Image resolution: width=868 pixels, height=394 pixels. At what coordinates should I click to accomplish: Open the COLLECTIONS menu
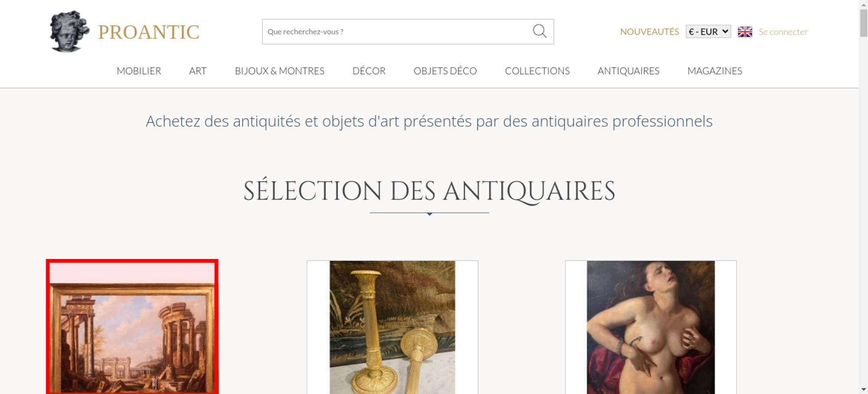[537, 71]
